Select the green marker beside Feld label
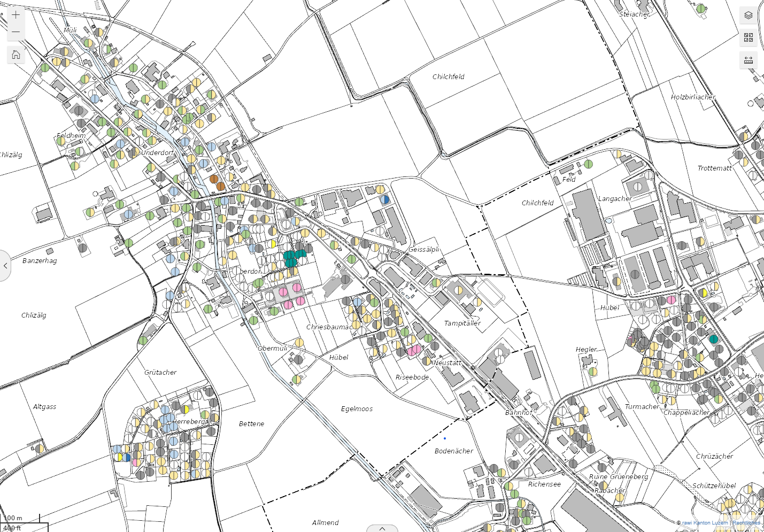The width and height of the screenshot is (764, 532). coord(588,164)
